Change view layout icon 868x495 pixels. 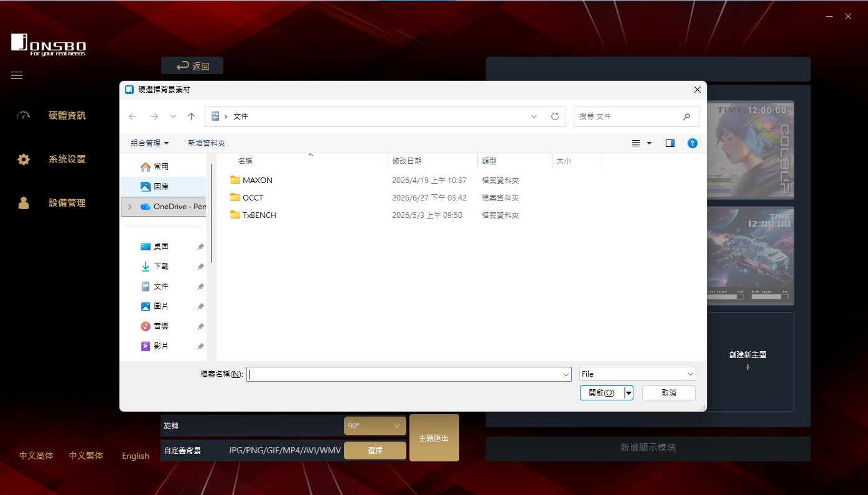[636, 143]
